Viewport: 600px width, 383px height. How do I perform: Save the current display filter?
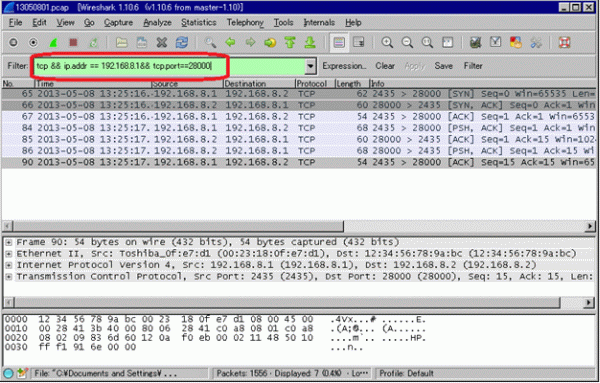click(443, 66)
